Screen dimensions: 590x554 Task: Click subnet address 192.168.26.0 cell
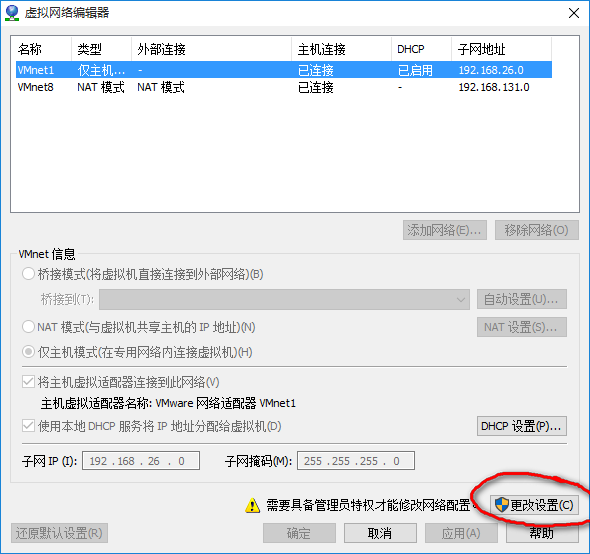pos(491,70)
